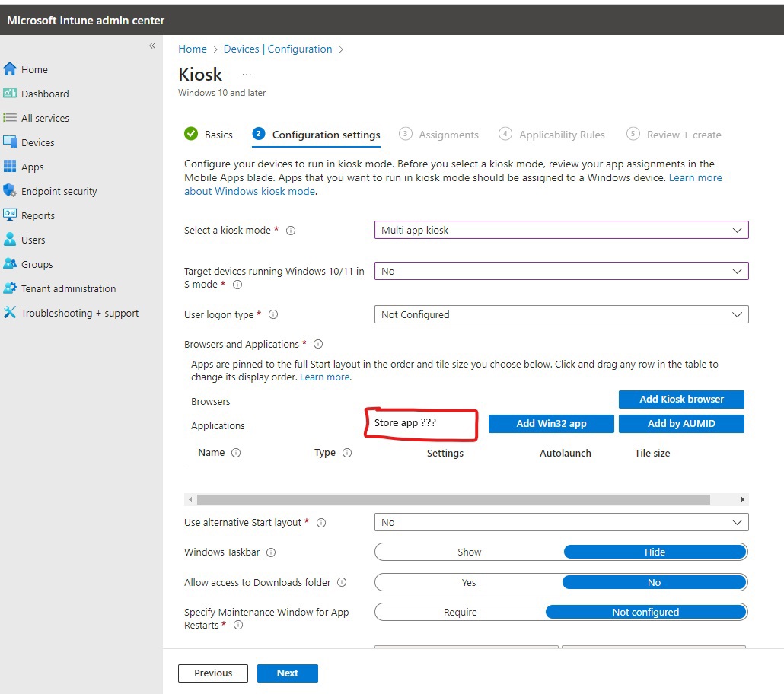The image size is (784, 694).
Task: Go to the Assignments step tab
Action: pos(438,135)
